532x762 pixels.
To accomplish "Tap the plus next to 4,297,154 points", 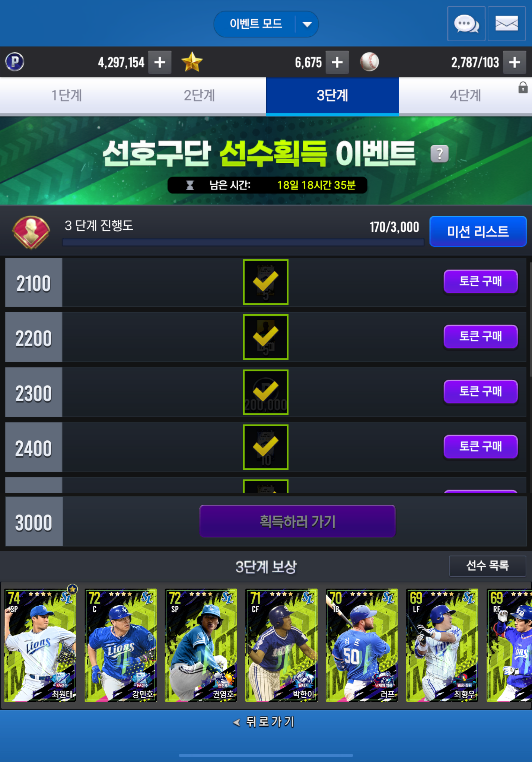I will click(x=159, y=62).
